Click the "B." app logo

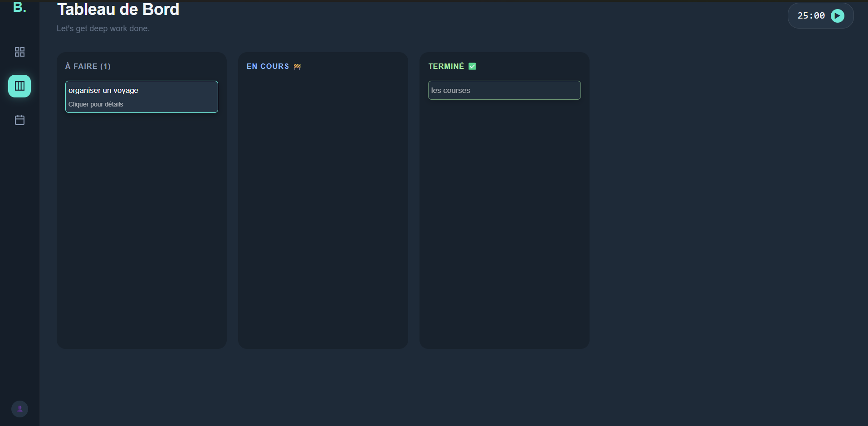19,7
